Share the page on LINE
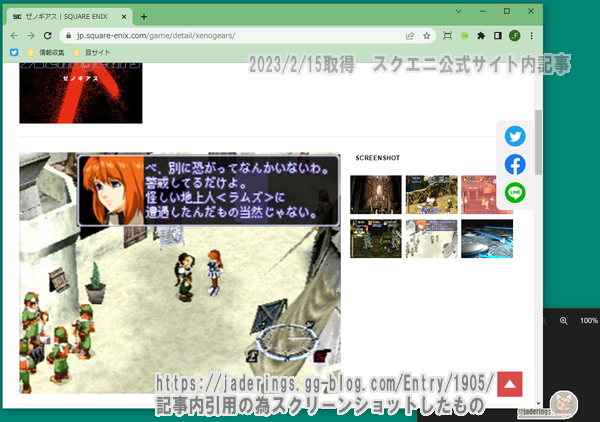This screenshot has height=422, width=600. [x=515, y=192]
